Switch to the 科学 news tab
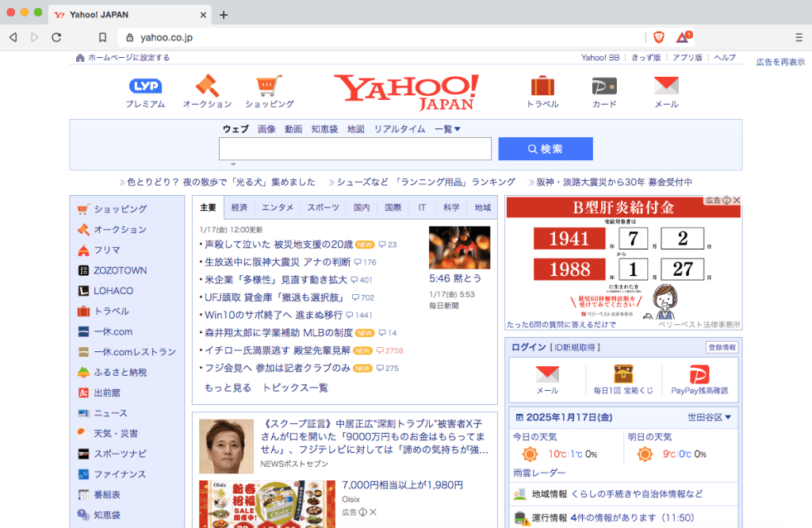 [451, 208]
